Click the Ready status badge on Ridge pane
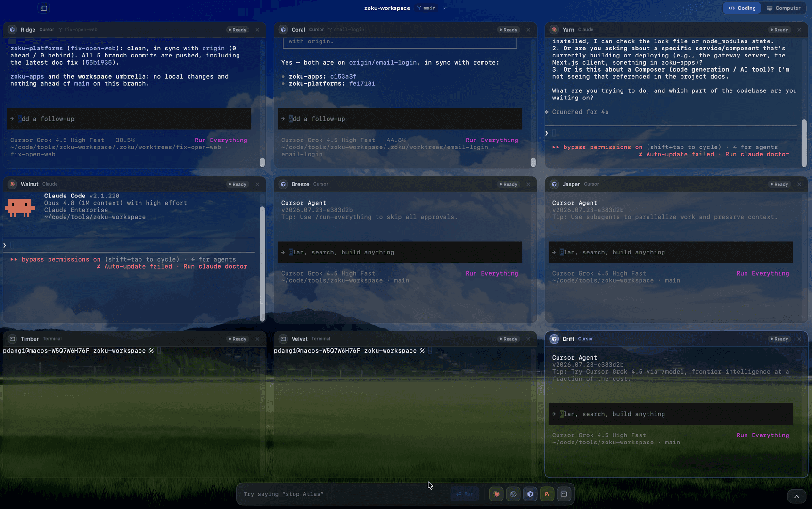Image resolution: width=812 pixels, height=509 pixels. pos(238,30)
